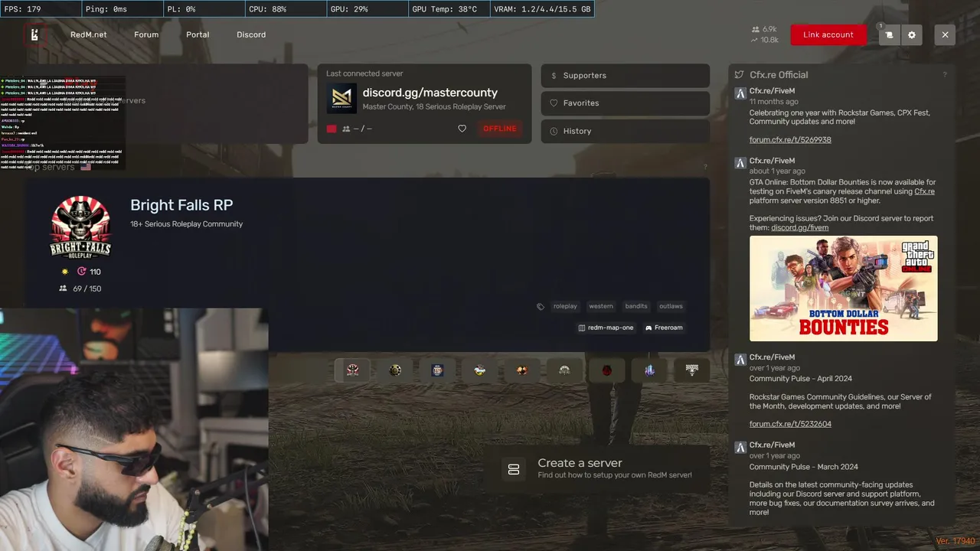Click the RedM logo icon
The image size is (980, 551).
tap(34, 34)
